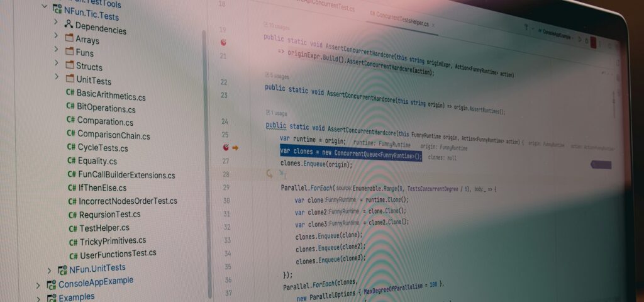Collapse the NFun.Tic.Tests project node
Viewport: 644px width, 302px height.
pyautogui.click(x=45, y=6)
